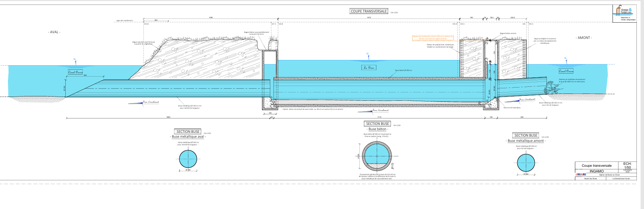Click the AMONT heading text
Screen dimensions: 644x209
click(584, 38)
